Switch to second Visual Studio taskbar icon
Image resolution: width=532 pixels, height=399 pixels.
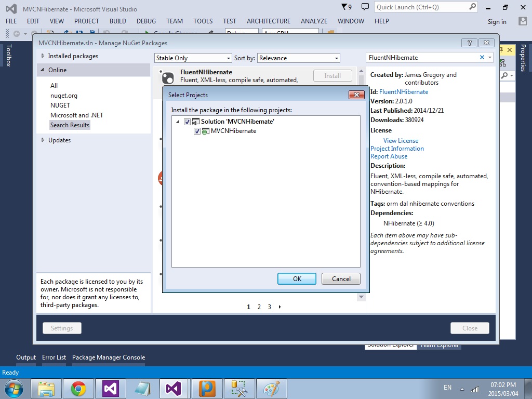[173, 389]
